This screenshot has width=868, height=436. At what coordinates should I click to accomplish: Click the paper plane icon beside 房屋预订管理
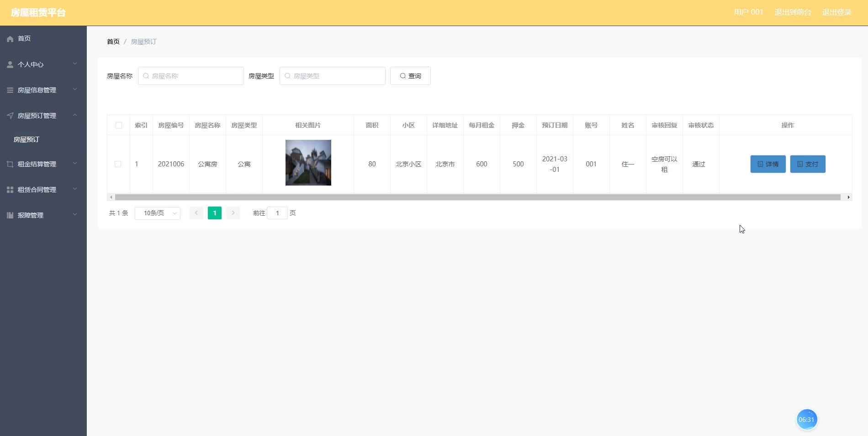click(x=10, y=116)
